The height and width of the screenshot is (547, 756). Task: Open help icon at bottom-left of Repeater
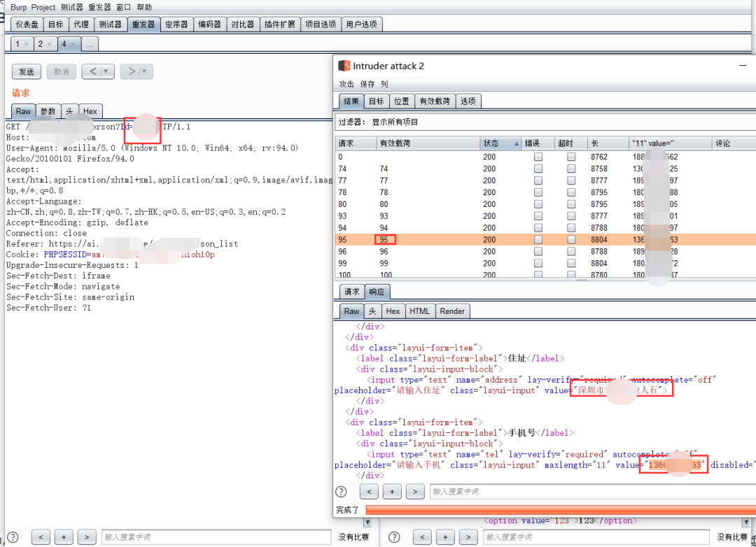tap(13, 537)
